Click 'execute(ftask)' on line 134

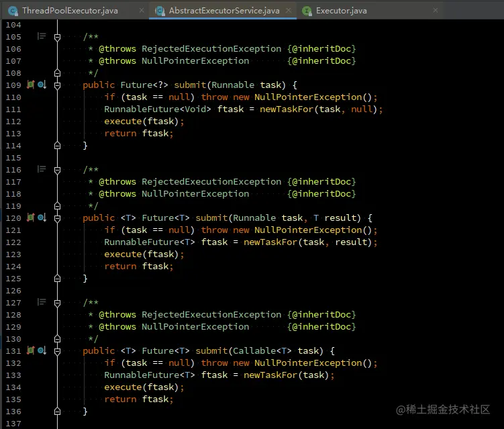point(141,387)
